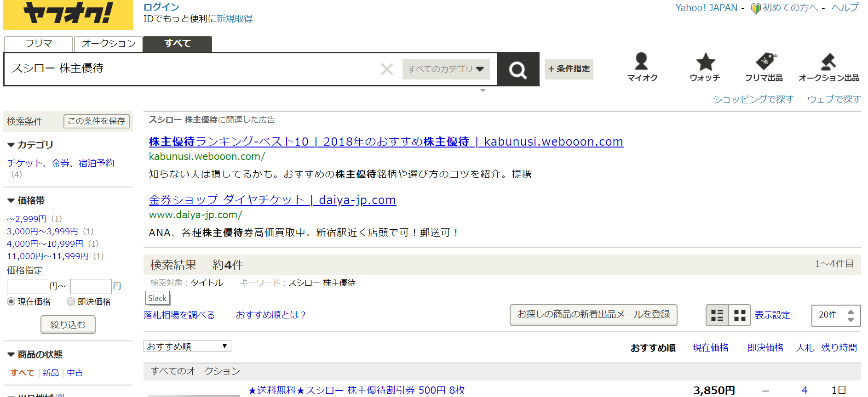
Task: Click ショッピングで探す link
Action: click(753, 99)
